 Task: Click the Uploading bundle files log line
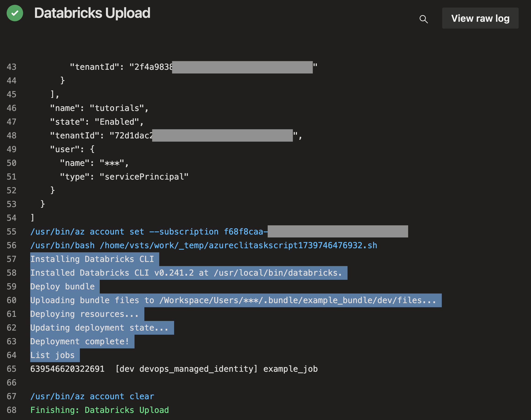click(233, 301)
